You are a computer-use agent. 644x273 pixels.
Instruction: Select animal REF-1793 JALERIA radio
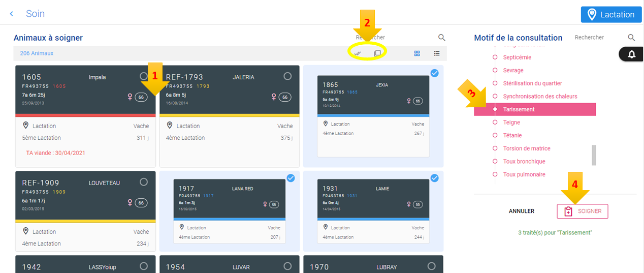click(287, 76)
